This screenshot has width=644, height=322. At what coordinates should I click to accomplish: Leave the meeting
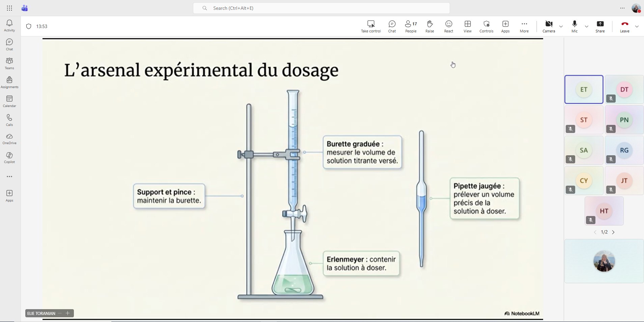click(x=624, y=26)
